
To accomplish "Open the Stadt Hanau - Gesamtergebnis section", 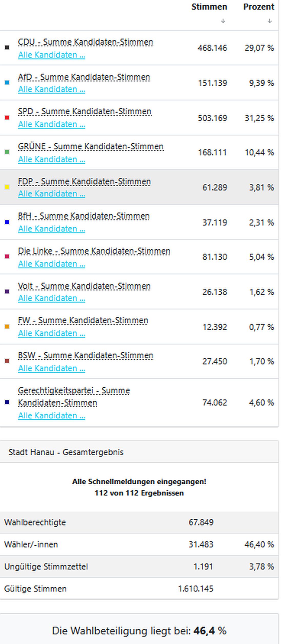I will [65, 452].
